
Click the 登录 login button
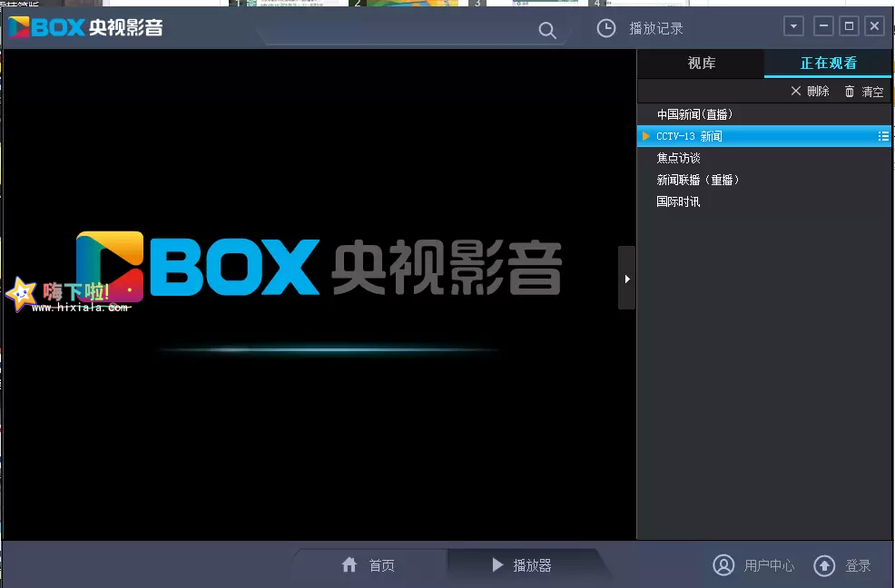click(858, 564)
